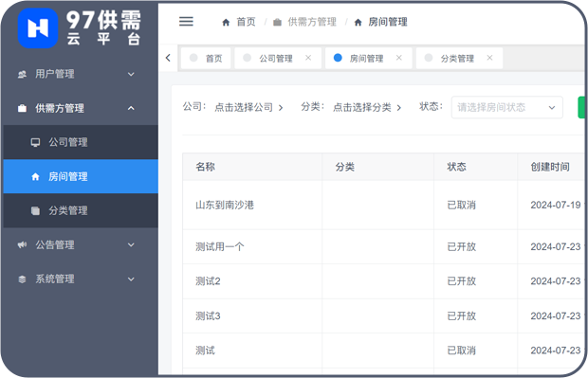Click the house icon beside 房间管理 breadcrumb

click(x=358, y=23)
